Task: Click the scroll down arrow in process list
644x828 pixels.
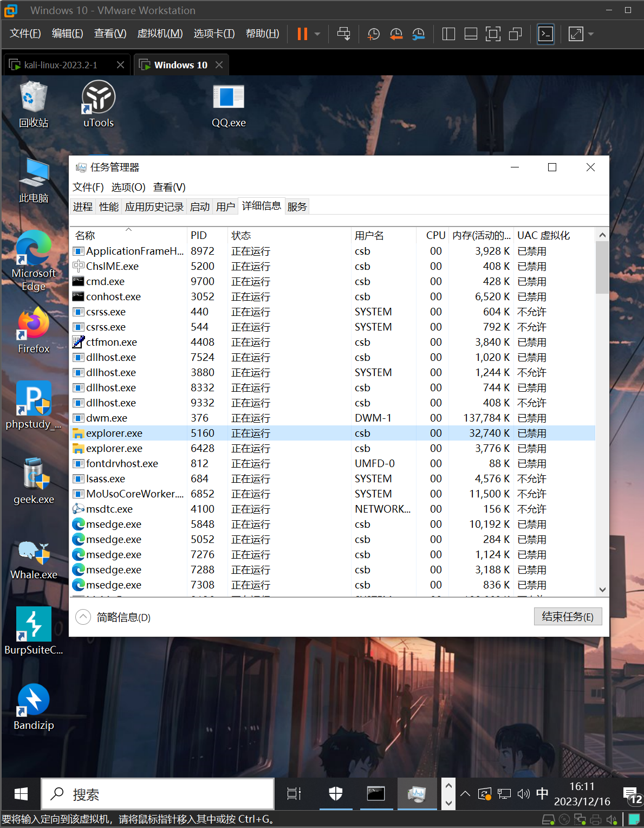Action: click(602, 590)
